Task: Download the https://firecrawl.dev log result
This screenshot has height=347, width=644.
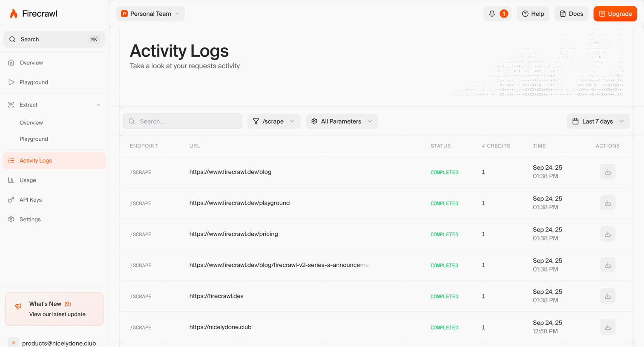Action: (608, 296)
